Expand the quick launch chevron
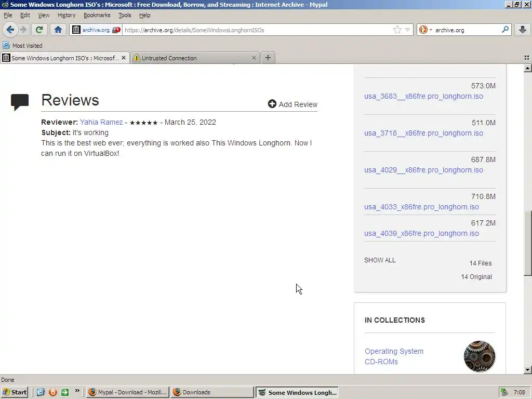Image resolution: width=532 pixels, height=399 pixels. 77,391
